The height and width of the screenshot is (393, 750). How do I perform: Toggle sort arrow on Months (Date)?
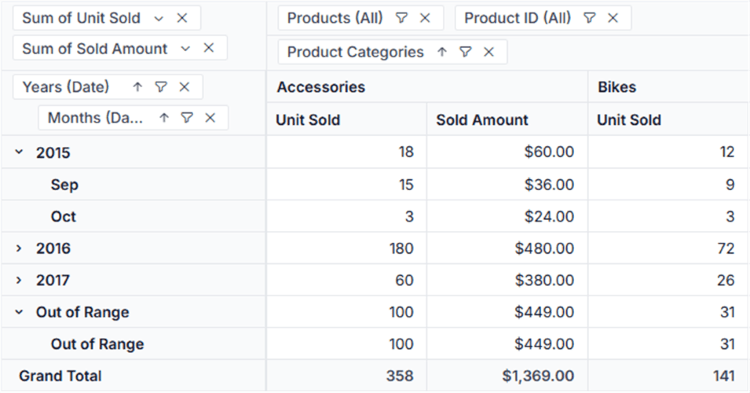tap(164, 118)
